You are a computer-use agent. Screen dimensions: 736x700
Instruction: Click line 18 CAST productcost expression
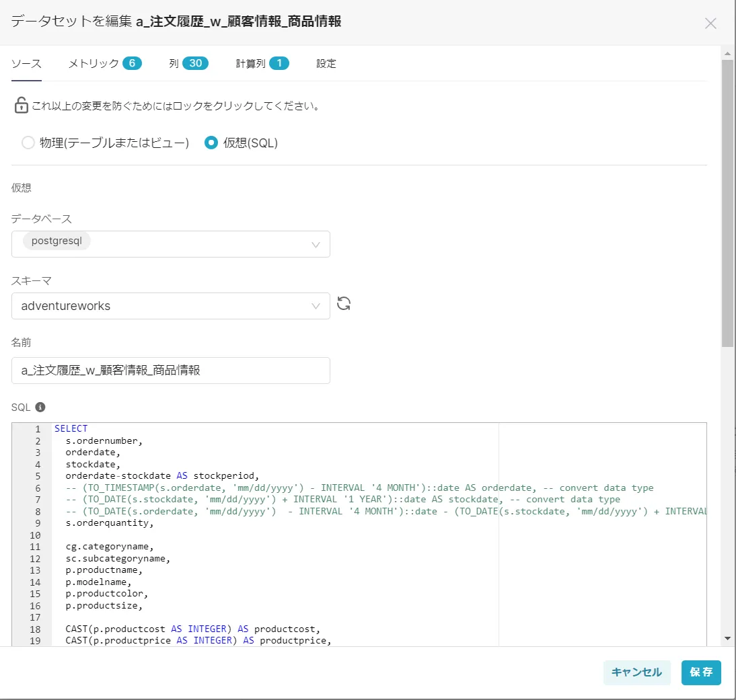click(x=192, y=629)
